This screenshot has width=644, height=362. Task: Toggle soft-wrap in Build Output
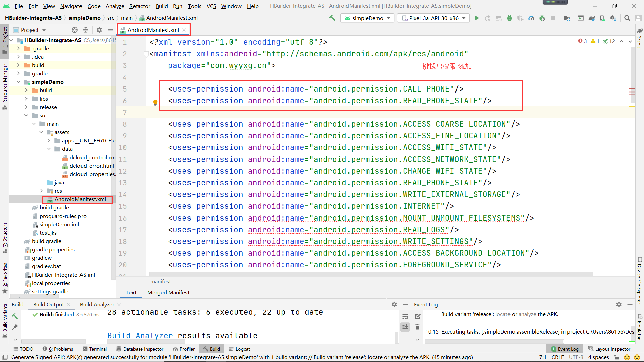point(405,316)
